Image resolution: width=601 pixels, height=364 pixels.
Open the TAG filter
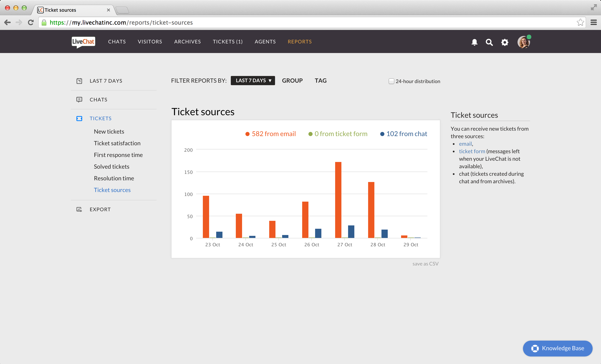pyautogui.click(x=320, y=80)
